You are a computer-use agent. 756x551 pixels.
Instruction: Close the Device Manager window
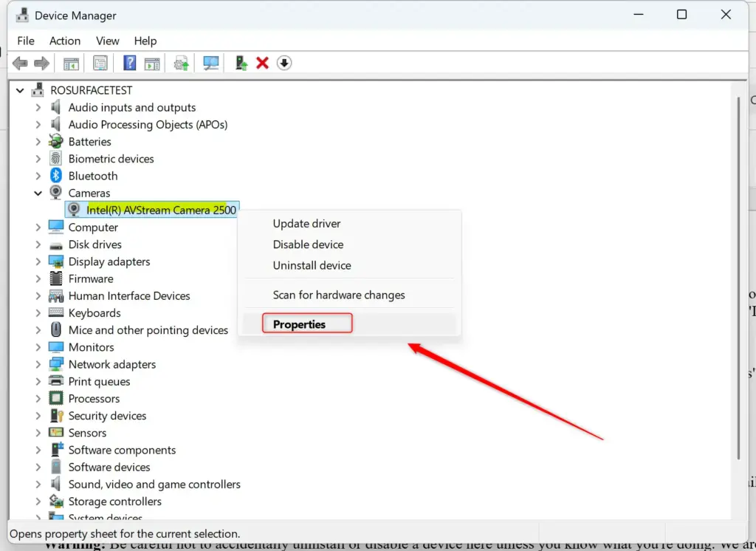(726, 15)
